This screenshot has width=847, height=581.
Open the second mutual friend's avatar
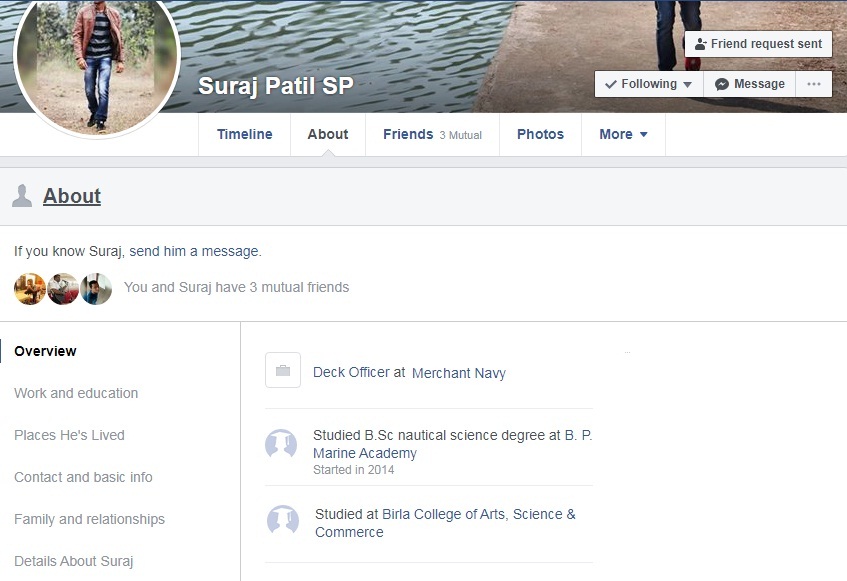tap(63, 288)
